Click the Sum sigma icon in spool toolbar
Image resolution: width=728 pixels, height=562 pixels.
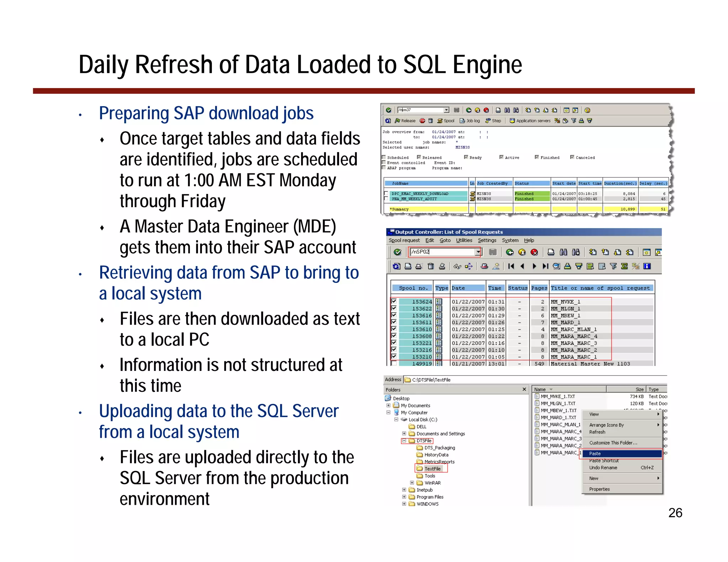pos(624,266)
